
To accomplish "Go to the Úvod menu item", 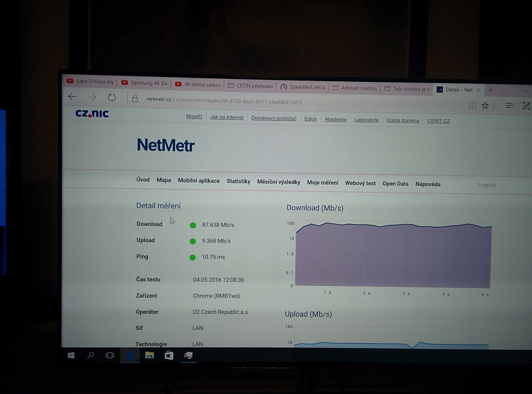I will tap(143, 180).
